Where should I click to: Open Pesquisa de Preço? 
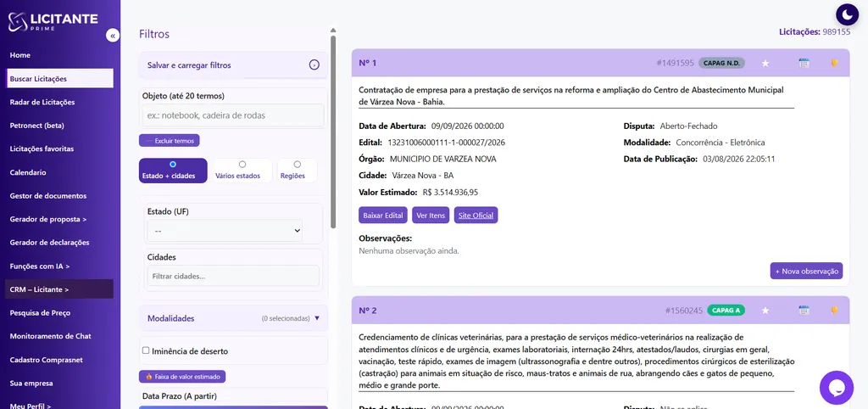[x=40, y=312]
